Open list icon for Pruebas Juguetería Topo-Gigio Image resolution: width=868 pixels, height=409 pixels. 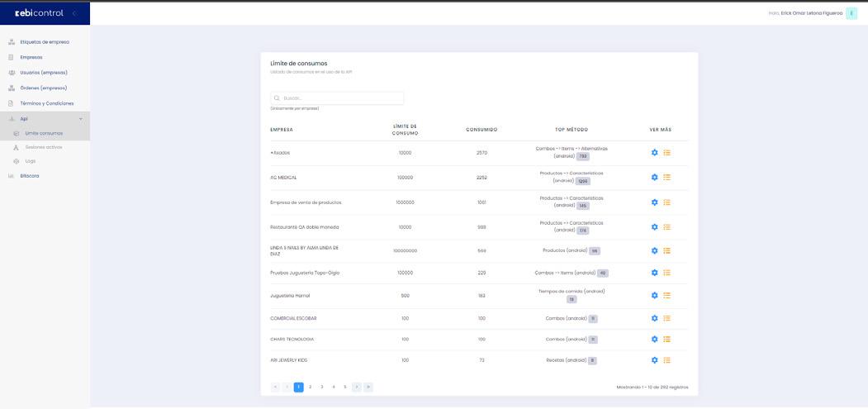click(666, 273)
